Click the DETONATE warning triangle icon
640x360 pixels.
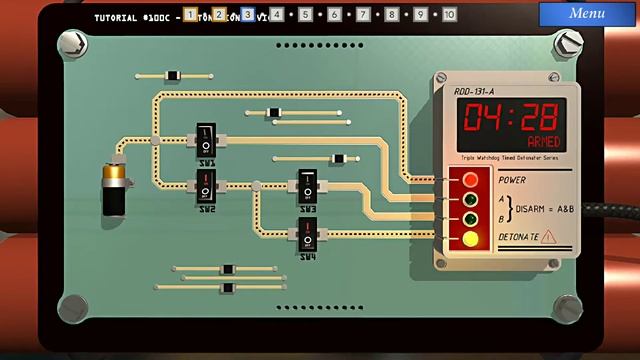pyautogui.click(x=548, y=237)
